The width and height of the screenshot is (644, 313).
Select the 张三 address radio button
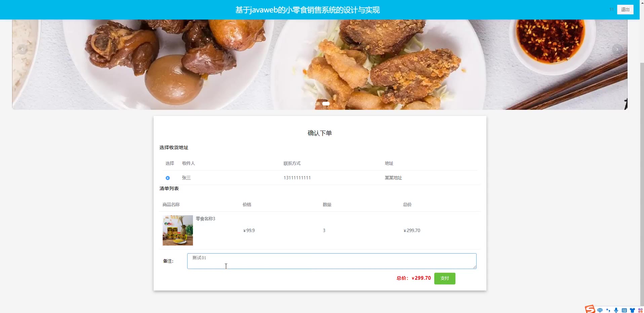(x=168, y=178)
